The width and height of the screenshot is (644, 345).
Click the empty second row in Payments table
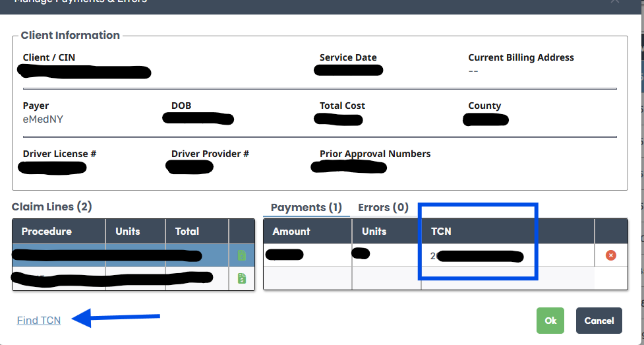428,278
